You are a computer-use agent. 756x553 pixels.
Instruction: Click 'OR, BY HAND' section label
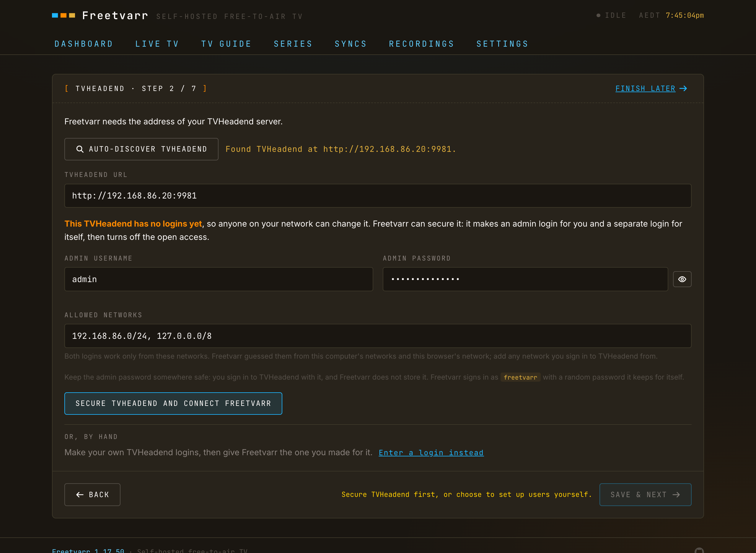tap(91, 437)
